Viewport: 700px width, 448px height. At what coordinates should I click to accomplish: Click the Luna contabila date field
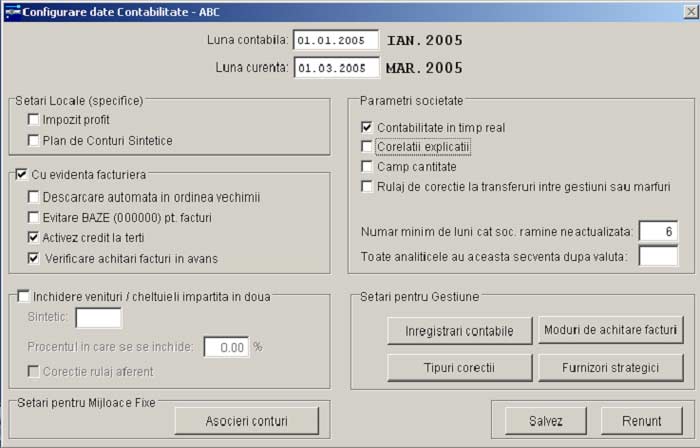[x=336, y=40]
